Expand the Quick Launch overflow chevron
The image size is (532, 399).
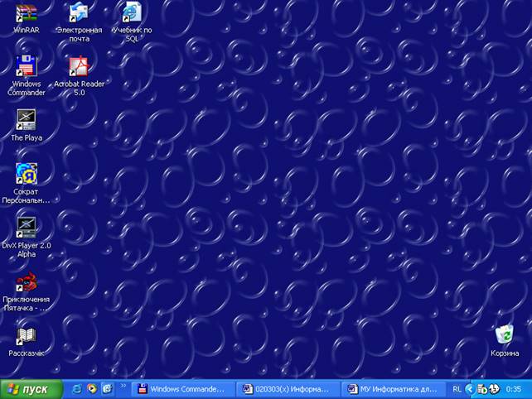coord(123,386)
